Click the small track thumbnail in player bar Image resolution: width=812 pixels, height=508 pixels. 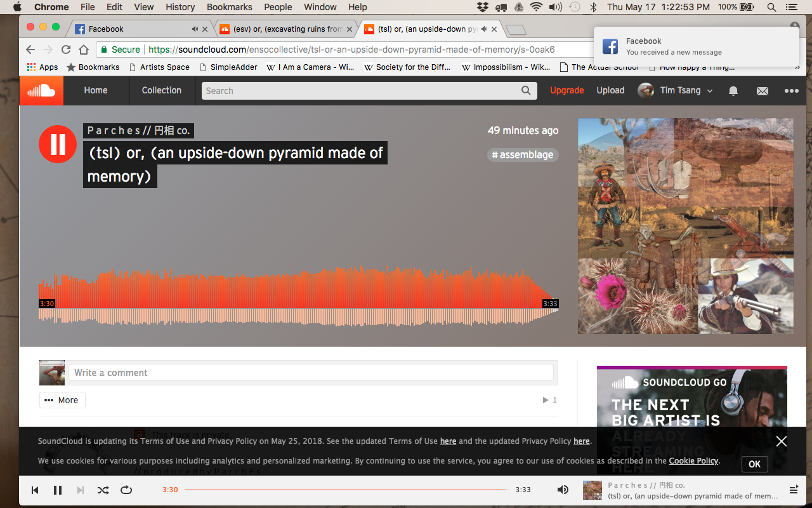593,490
